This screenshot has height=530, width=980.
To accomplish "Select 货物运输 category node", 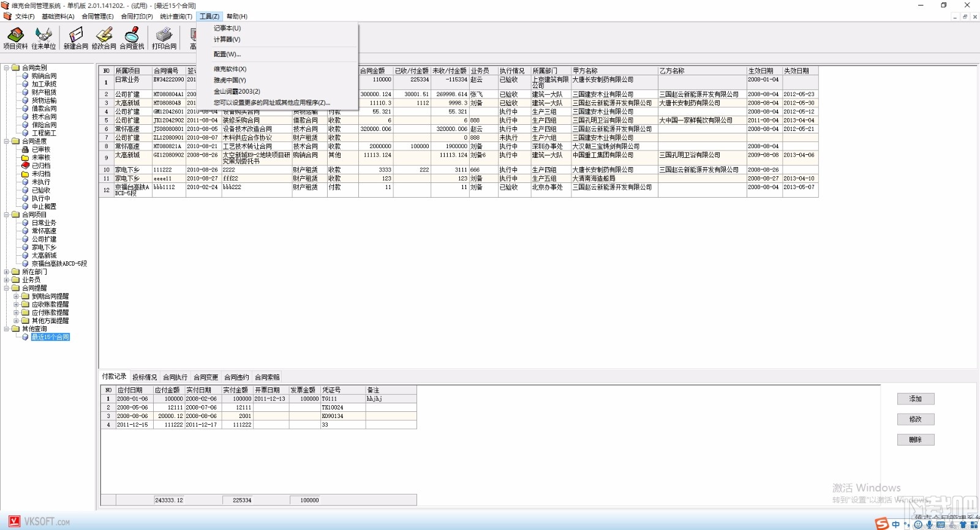I will click(44, 100).
